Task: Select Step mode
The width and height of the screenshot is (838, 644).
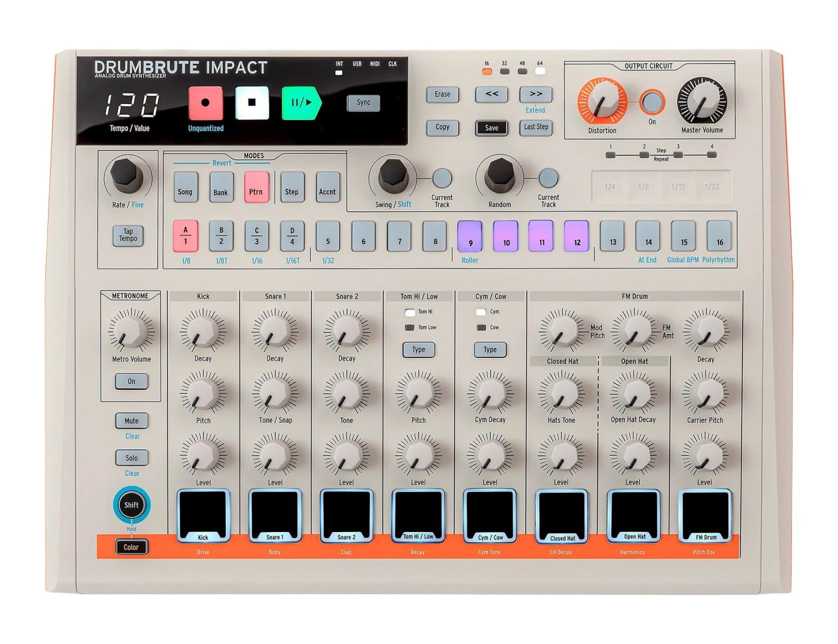Action: click(x=292, y=187)
